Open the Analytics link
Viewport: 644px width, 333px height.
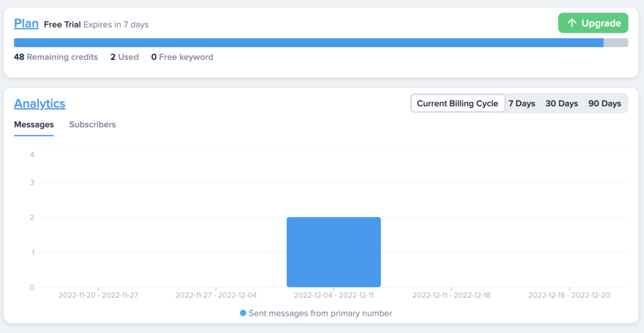[40, 103]
